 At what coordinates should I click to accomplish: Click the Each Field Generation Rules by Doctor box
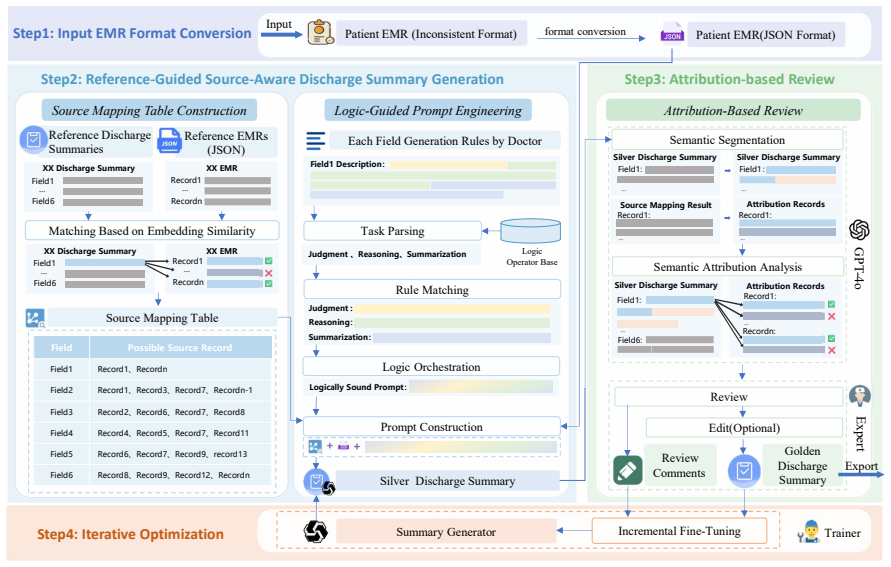tap(445, 140)
